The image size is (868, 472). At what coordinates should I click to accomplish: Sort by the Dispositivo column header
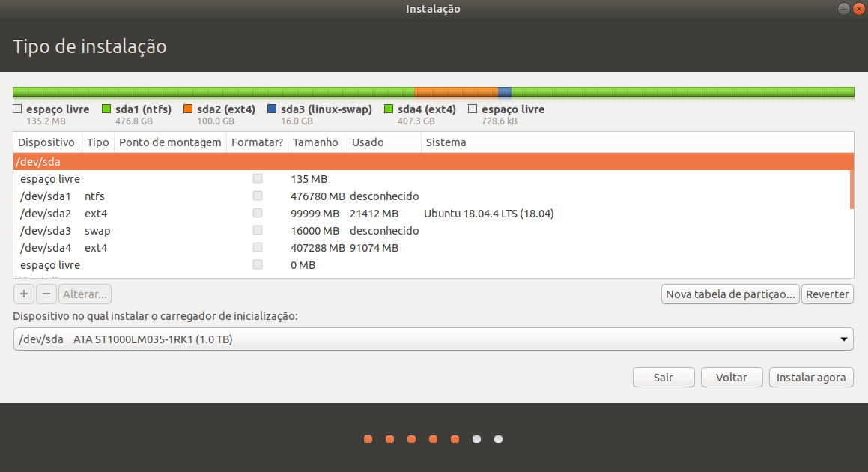point(46,142)
